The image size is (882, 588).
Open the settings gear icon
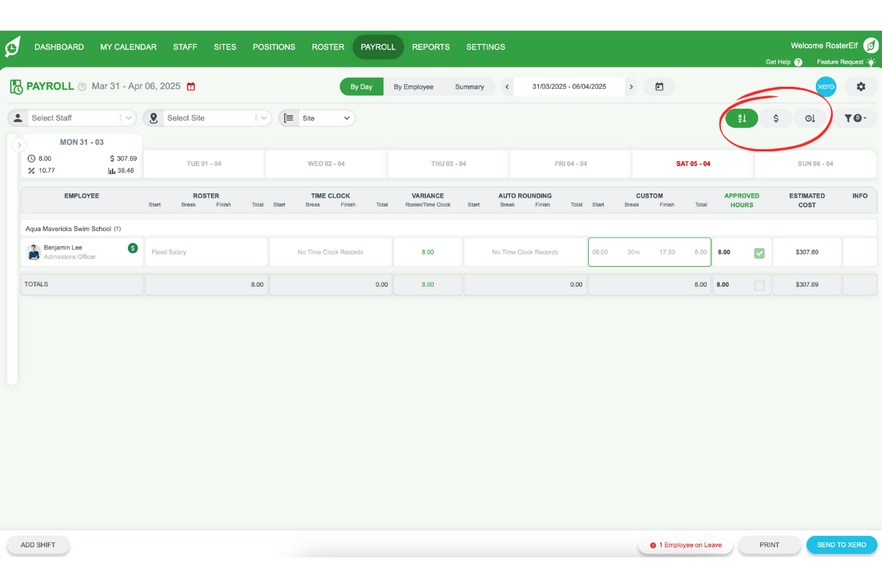(860, 86)
